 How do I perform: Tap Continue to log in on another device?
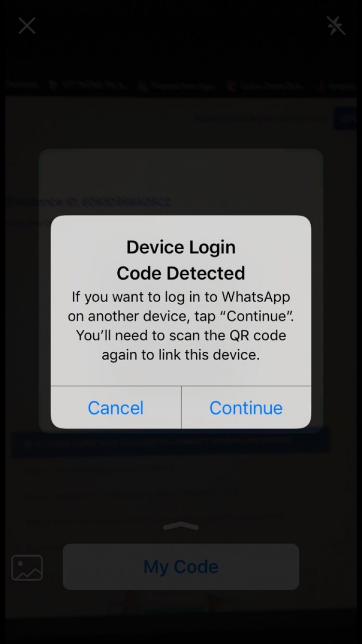click(x=246, y=408)
